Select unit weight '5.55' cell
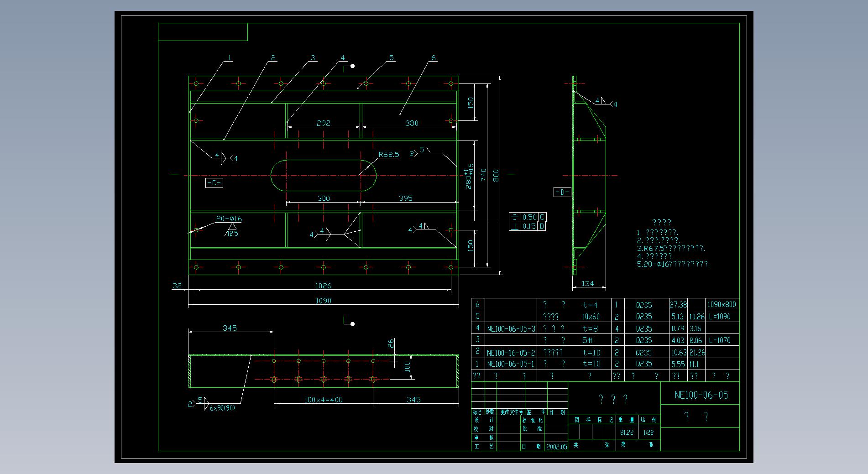The image size is (868, 474). pyautogui.click(x=678, y=364)
